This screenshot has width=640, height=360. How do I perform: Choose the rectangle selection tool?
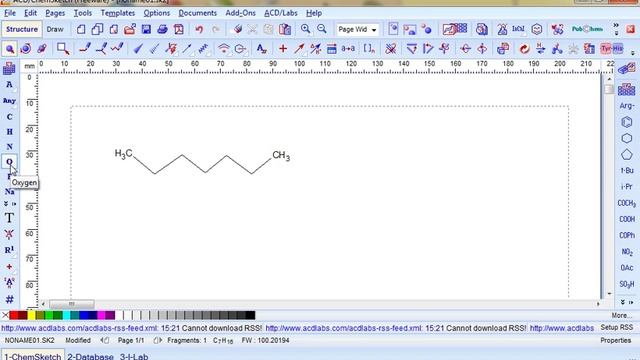click(x=63, y=49)
